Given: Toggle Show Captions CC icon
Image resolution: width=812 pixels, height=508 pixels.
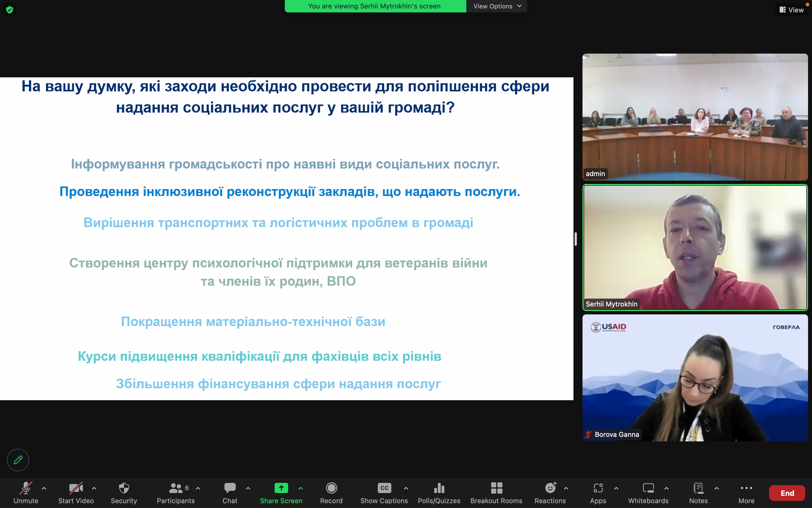Looking at the screenshot, I should coord(384,488).
